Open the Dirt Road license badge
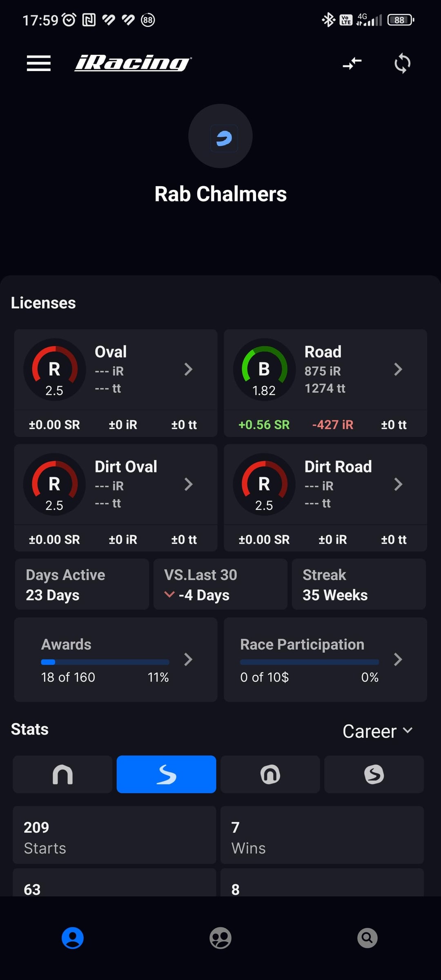Viewport: 441px width, 980px height. click(264, 484)
